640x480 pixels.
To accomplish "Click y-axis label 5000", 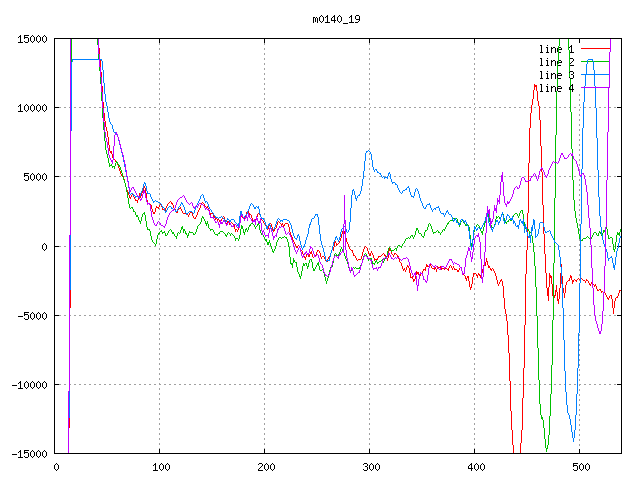I will (x=36, y=177).
